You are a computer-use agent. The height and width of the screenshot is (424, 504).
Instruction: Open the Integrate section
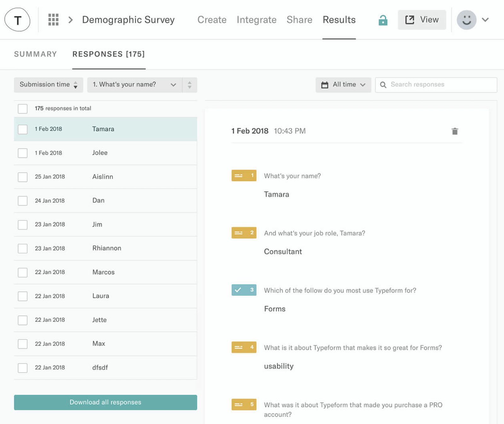click(256, 20)
